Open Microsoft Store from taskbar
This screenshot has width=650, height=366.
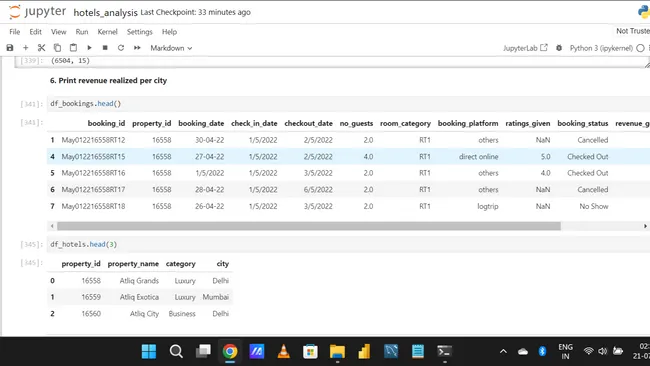coord(310,351)
